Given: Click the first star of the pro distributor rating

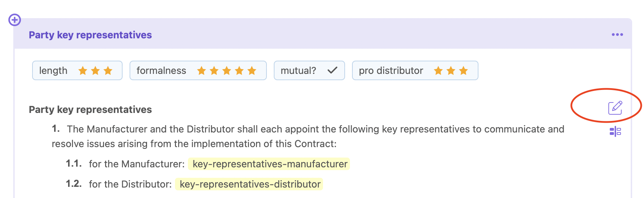Looking at the screenshot, I should click(438, 71).
